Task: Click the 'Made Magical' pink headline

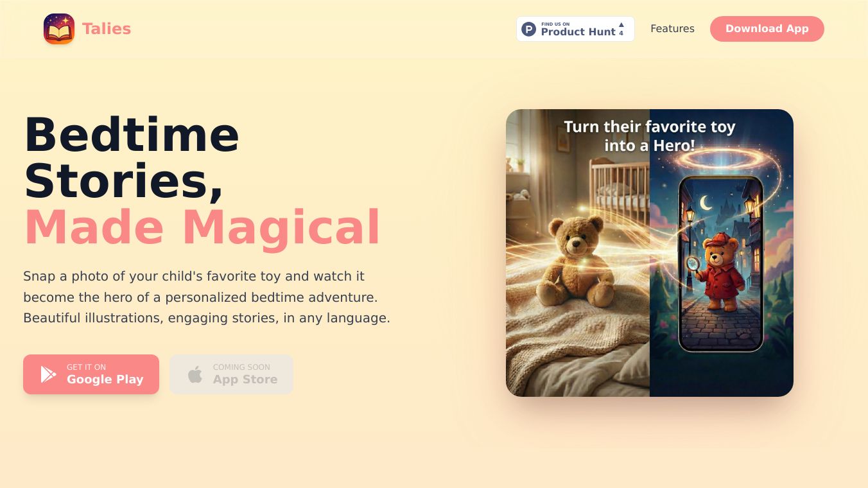Action: point(202,227)
